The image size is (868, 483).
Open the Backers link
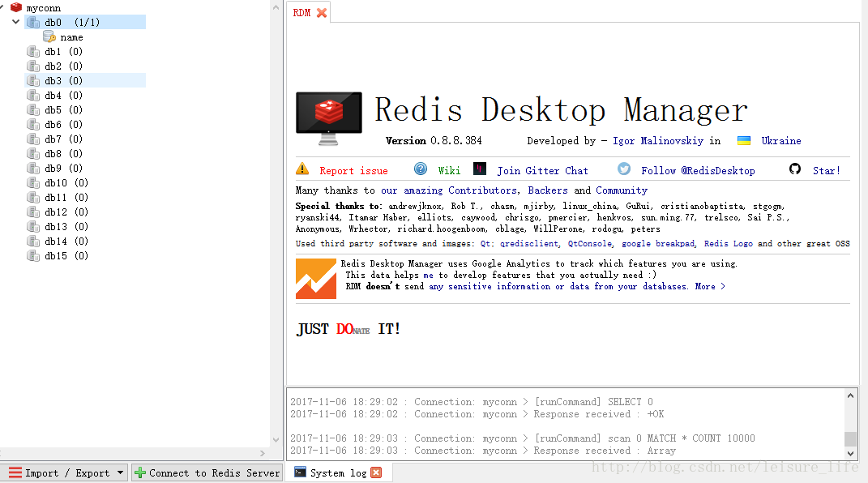click(x=548, y=190)
